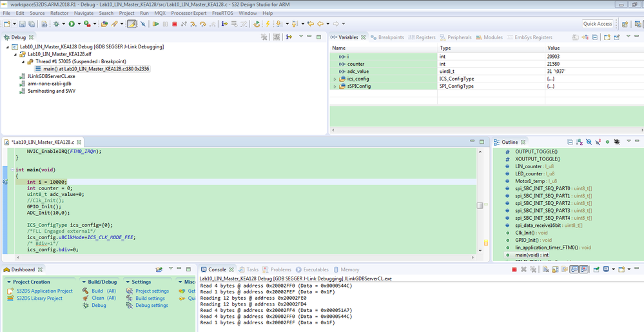Click the code editor vertical scrollbar
Image resolution: width=644 pixels, height=332 pixels.
pyautogui.click(x=480, y=206)
